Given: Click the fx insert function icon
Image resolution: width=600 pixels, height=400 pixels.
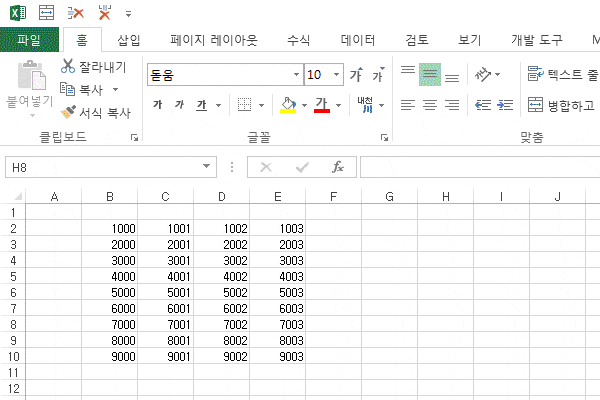Looking at the screenshot, I should (x=338, y=167).
